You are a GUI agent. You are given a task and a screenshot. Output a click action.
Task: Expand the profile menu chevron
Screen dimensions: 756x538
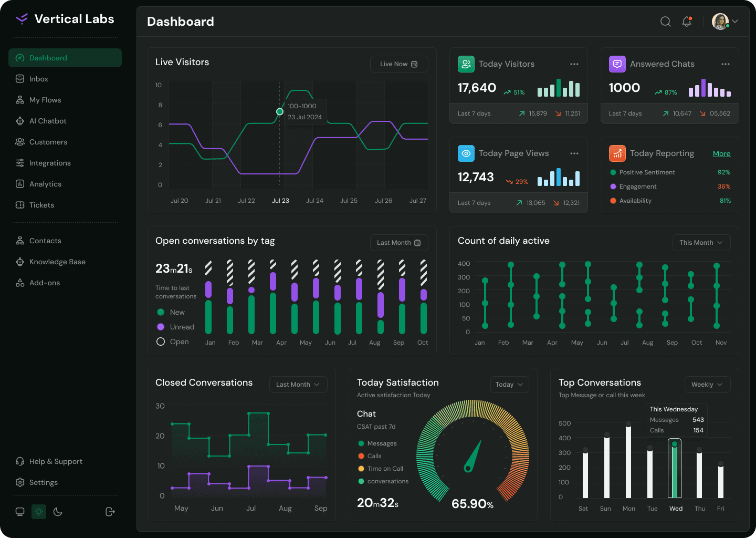coord(735,22)
